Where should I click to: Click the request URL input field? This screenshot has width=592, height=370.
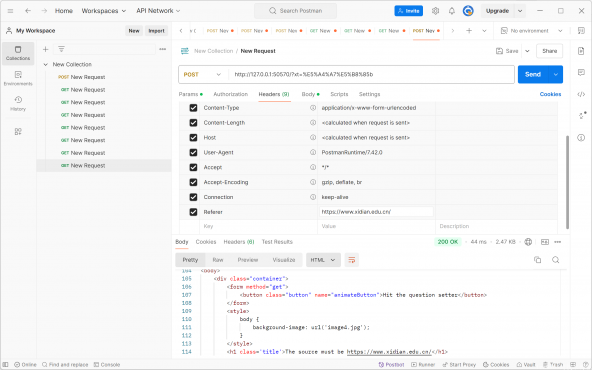pos(371,75)
